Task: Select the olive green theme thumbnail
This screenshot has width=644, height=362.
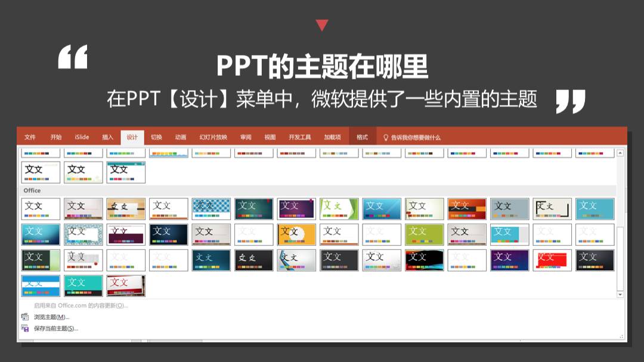Action: point(425,234)
